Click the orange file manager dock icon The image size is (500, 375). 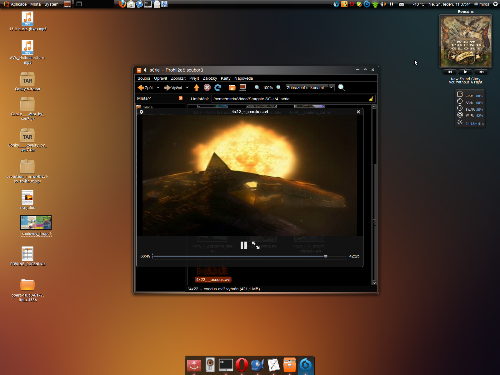point(289,365)
